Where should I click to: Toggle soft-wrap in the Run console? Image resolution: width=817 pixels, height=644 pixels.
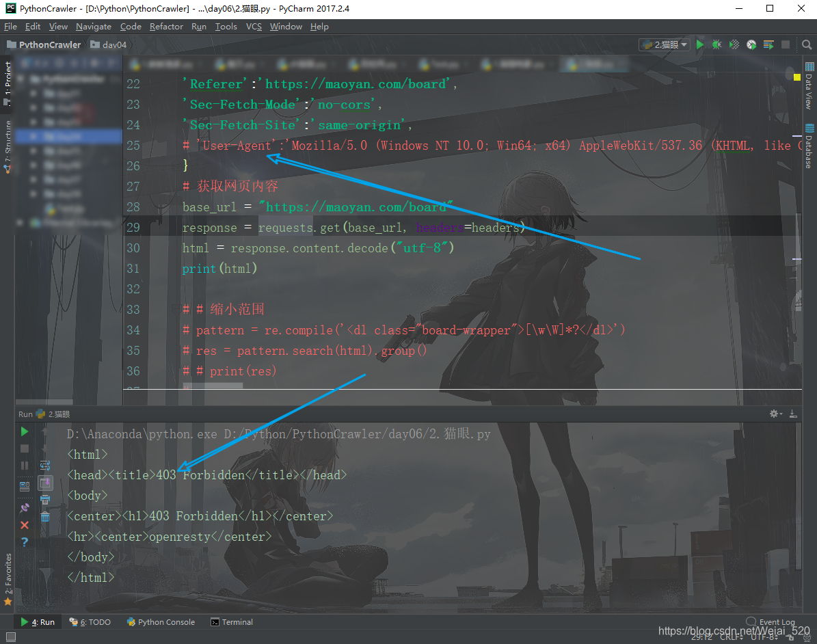pos(45,466)
